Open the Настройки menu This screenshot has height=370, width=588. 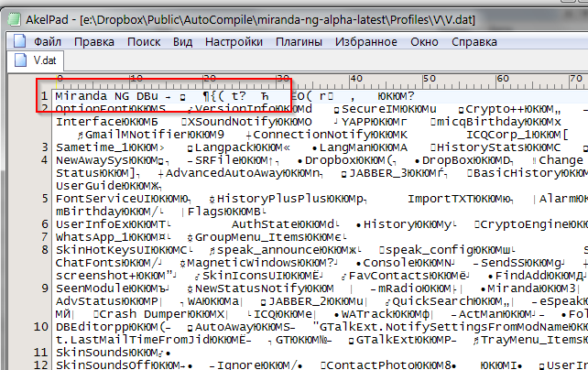[234, 41]
